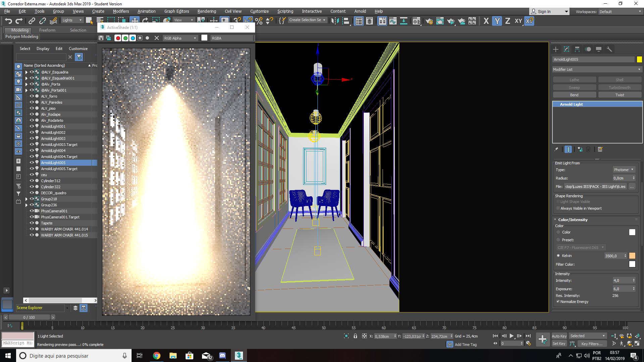Enable the Always Visible in Viewport checkbox

558,208
